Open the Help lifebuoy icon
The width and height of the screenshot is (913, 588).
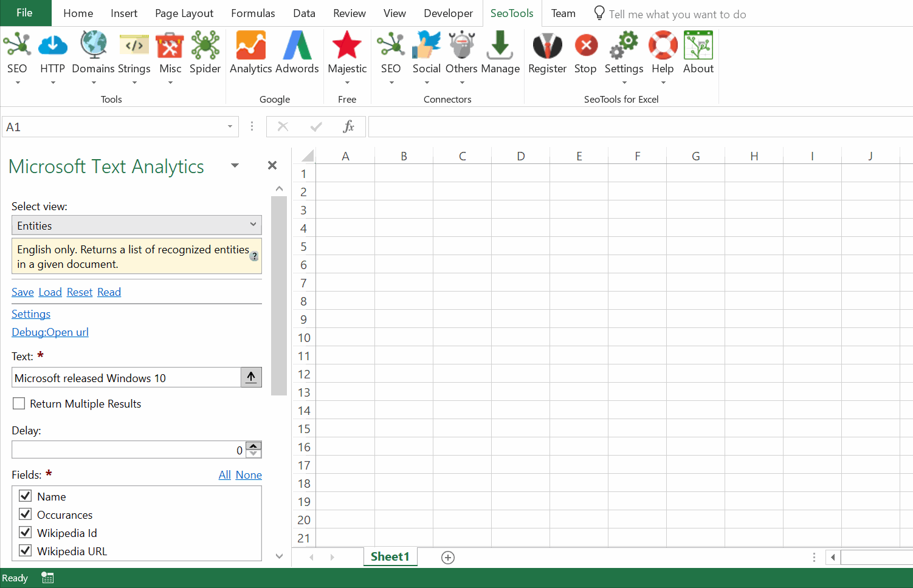[x=663, y=45]
